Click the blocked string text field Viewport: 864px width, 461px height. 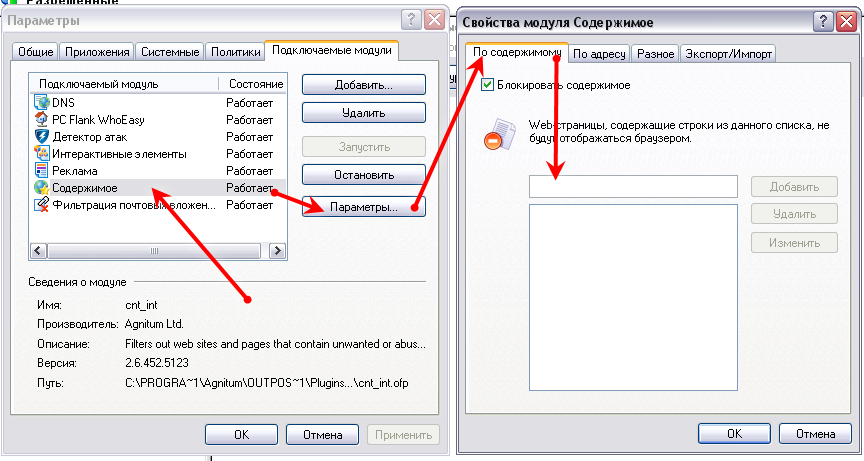click(x=633, y=187)
